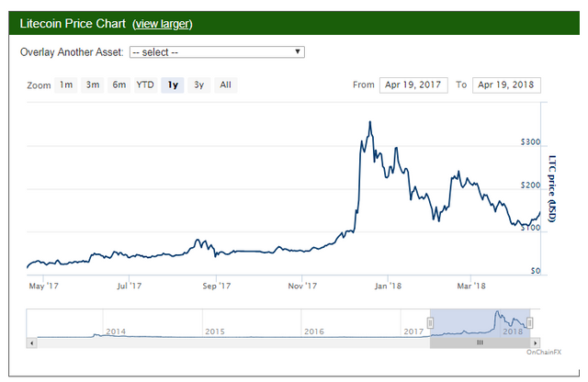Open the view larger link

tap(163, 24)
